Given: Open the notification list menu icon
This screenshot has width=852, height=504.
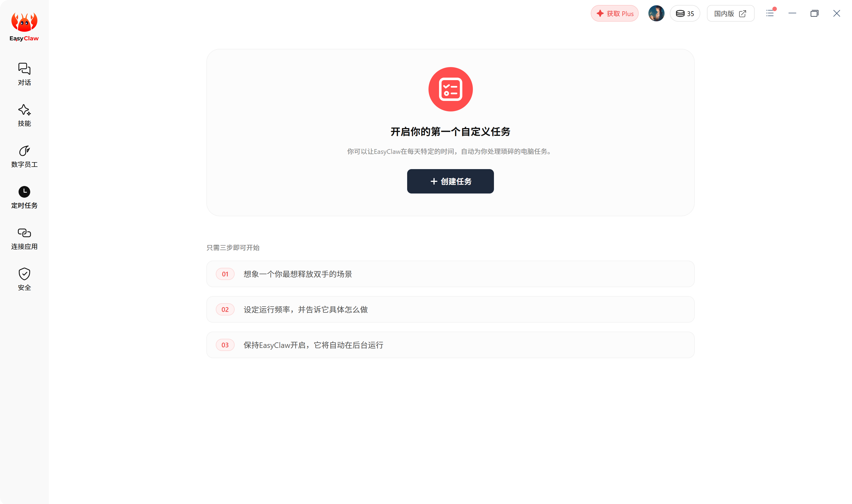Looking at the screenshot, I should (770, 13).
